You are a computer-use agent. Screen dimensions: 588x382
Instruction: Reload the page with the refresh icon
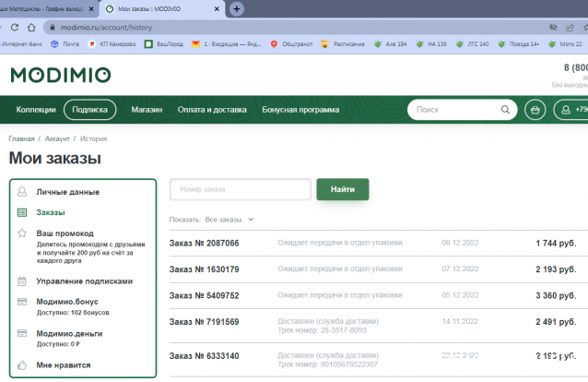(15, 28)
